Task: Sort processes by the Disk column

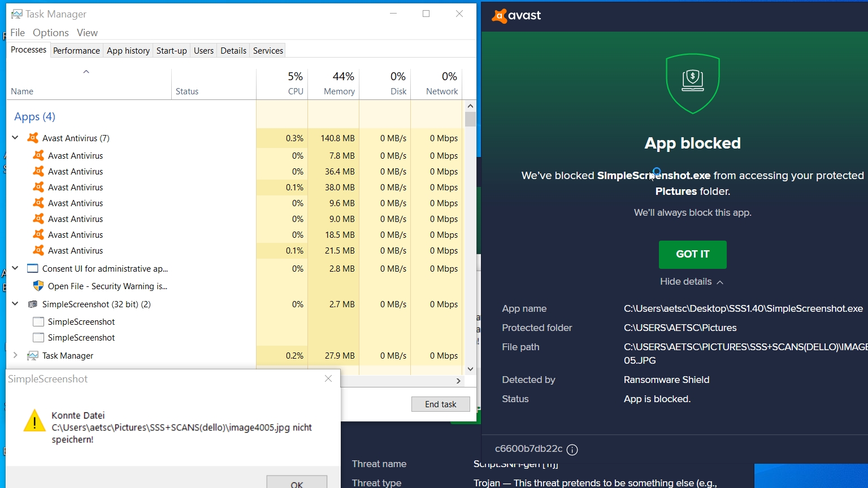Action: (x=385, y=84)
